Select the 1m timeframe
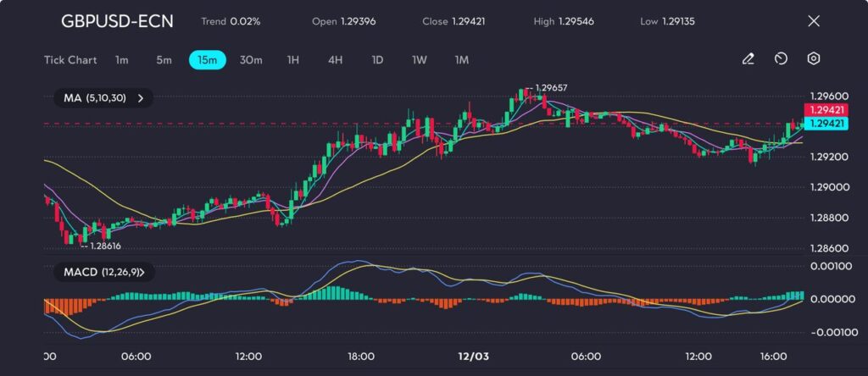The width and height of the screenshot is (868, 376). point(122,60)
